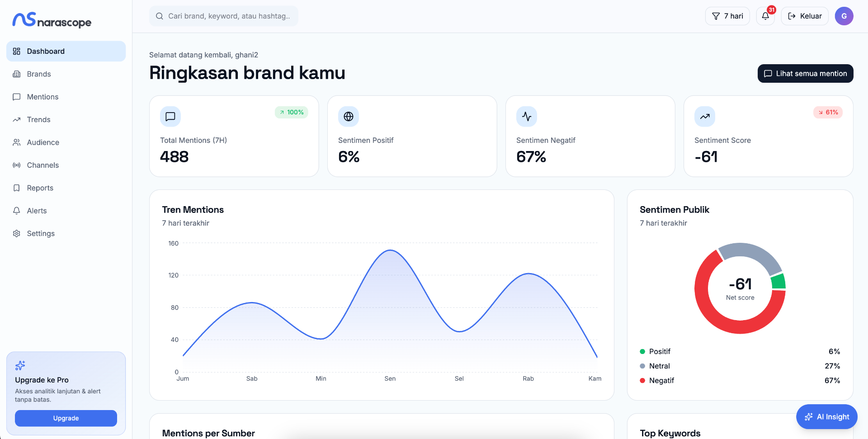Click the Channels broadcast icon
The width and height of the screenshot is (868, 439).
click(17, 165)
